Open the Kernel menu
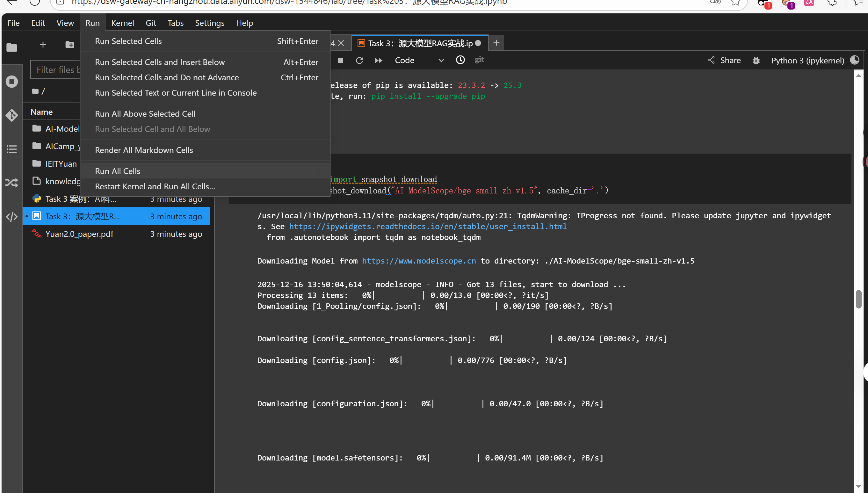868x493 pixels. [x=123, y=23]
